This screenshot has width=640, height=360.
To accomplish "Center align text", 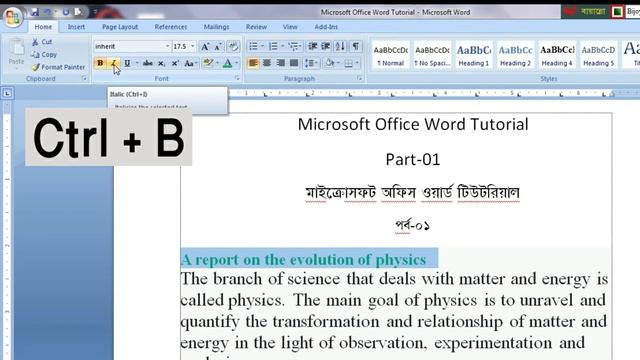I will (267, 63).
